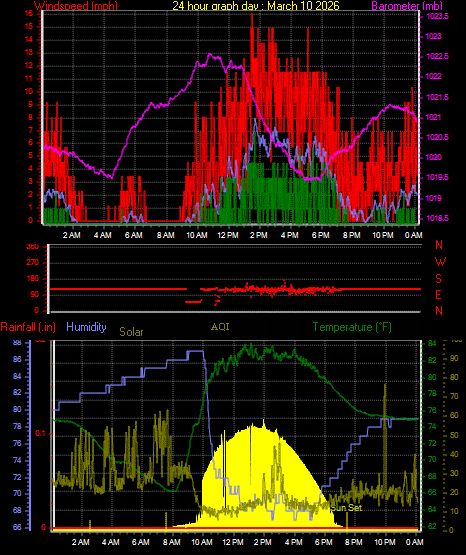Click the 'W' compass label
This screenshot has width=466, height=555.
[440, 262]
